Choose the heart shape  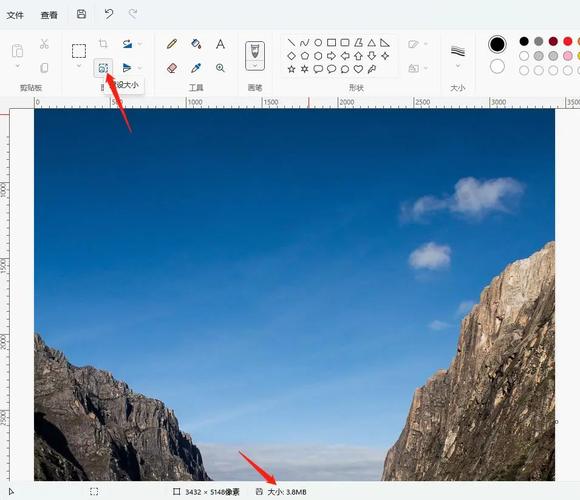coord(358,69)
